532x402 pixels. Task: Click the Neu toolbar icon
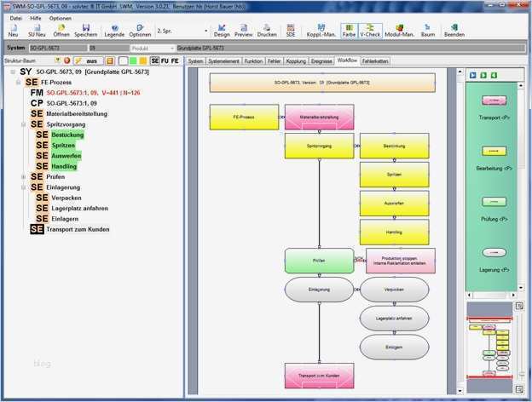13,31
